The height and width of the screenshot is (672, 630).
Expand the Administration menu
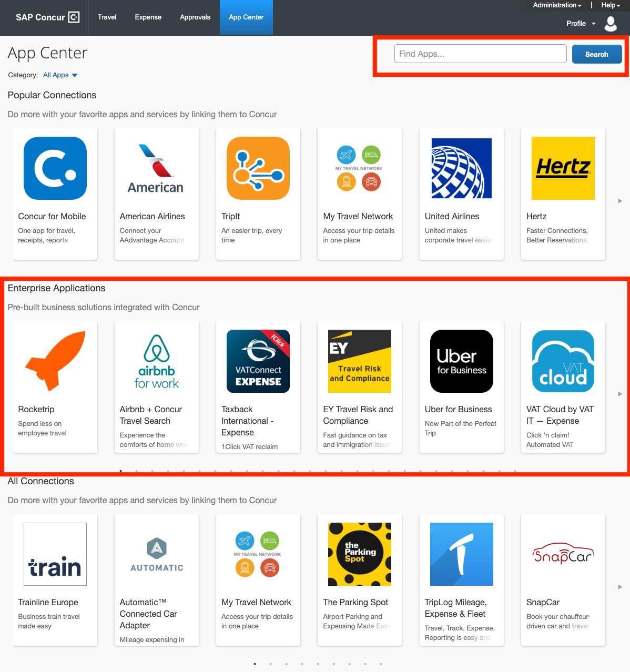coord(557,5)
